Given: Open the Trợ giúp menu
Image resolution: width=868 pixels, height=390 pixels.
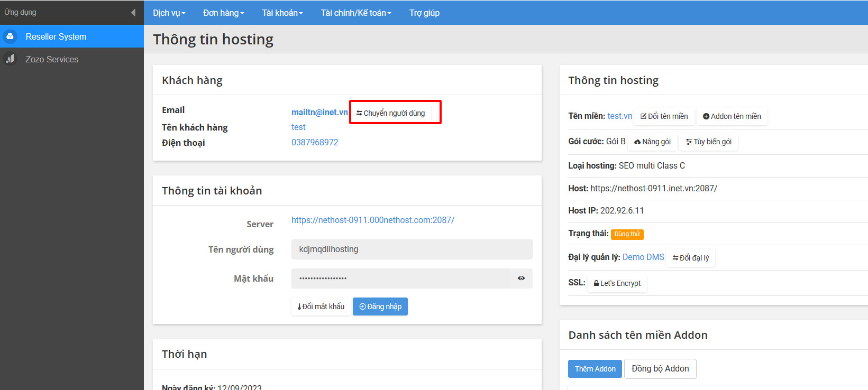Looking at the screenshot, I should 424,13.
